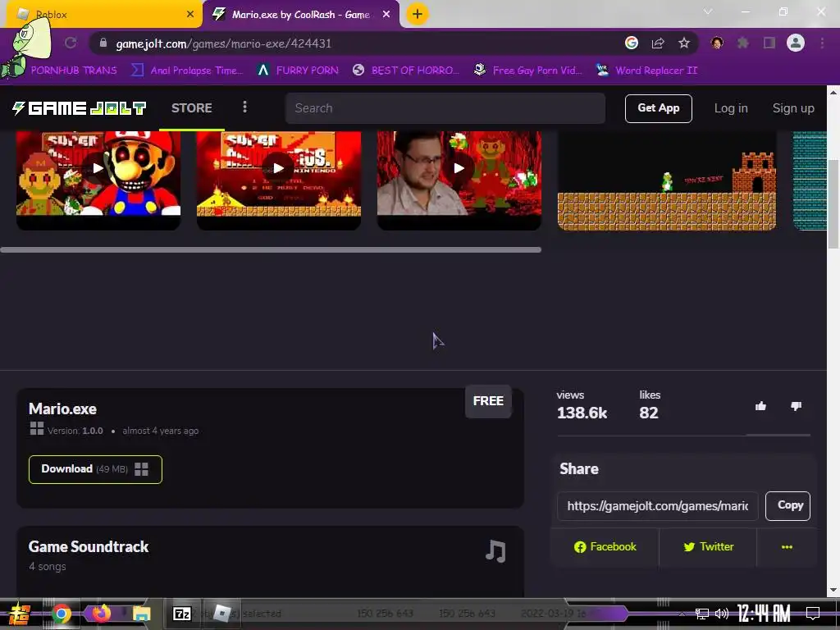Viewport: 840px width, 630px height.
Task: Open the three-dot menu beside STORE
Action: pos(244,107)
